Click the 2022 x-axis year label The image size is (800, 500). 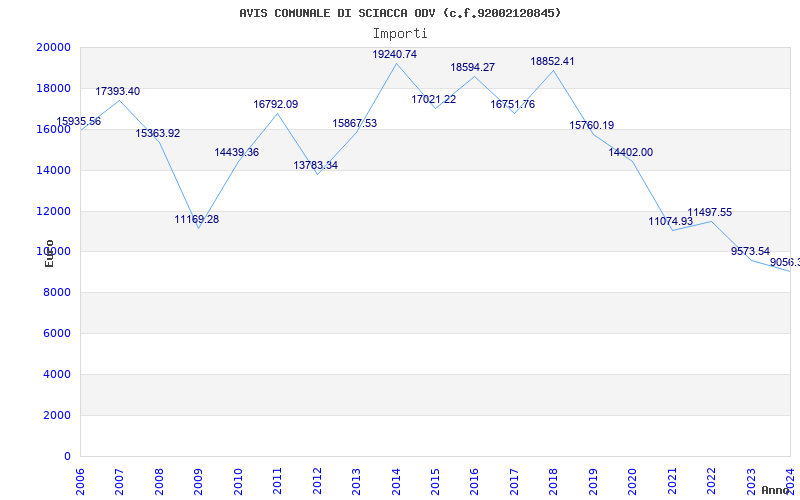tap(712, 481)
